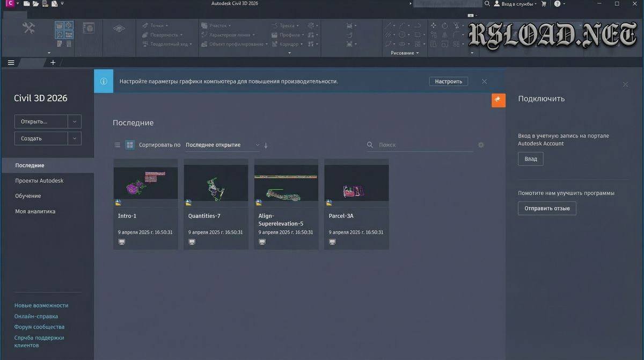The height and width of the screenshot is (360, 644).
Task: Switch file list to grid view
Action: (x=130, y=145)
